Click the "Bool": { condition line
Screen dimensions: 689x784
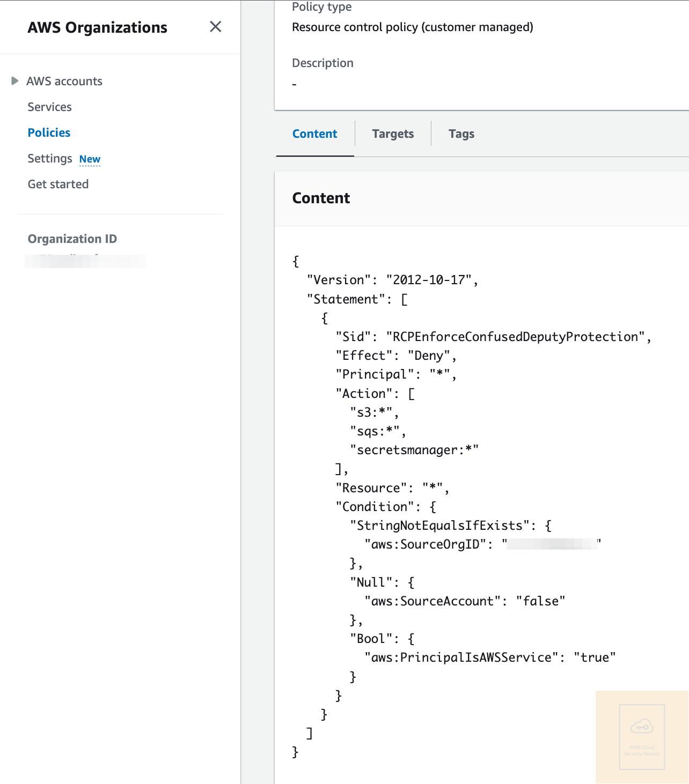pos(382,639)
